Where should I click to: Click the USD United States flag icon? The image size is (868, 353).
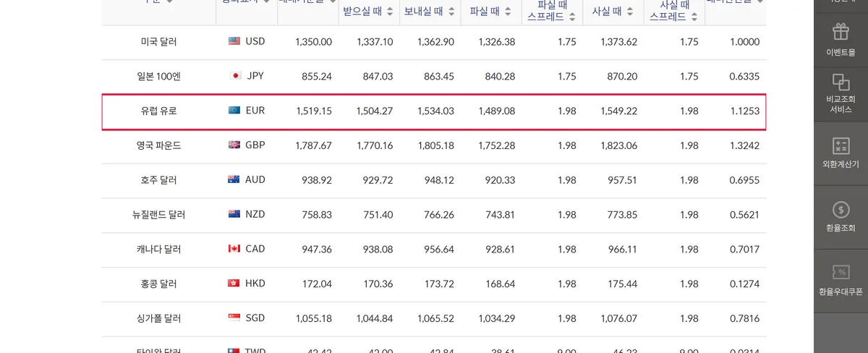(x=234, y=41)
